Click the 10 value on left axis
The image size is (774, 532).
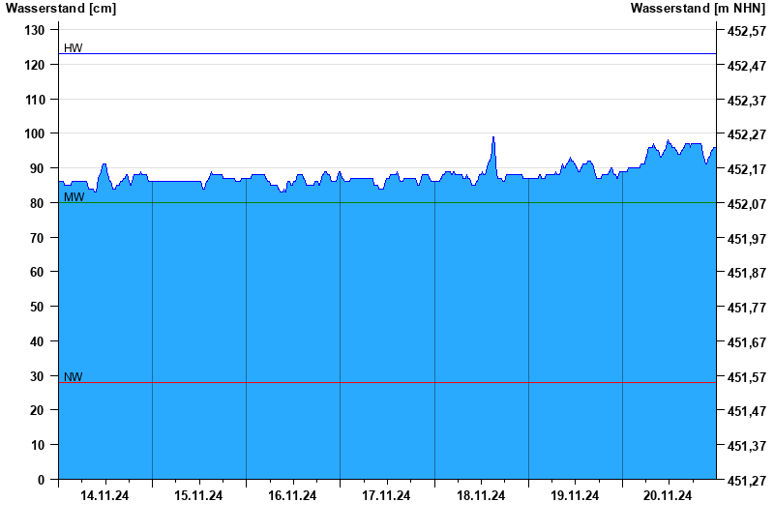tap(37, 445)
